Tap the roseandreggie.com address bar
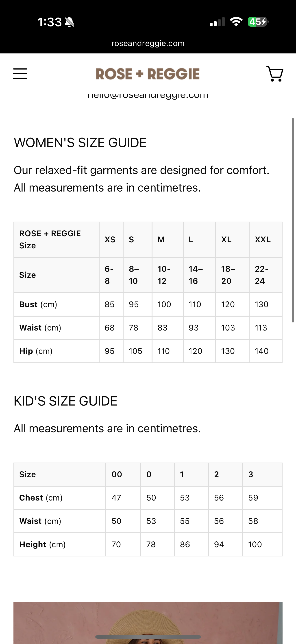 pos(148,43)
